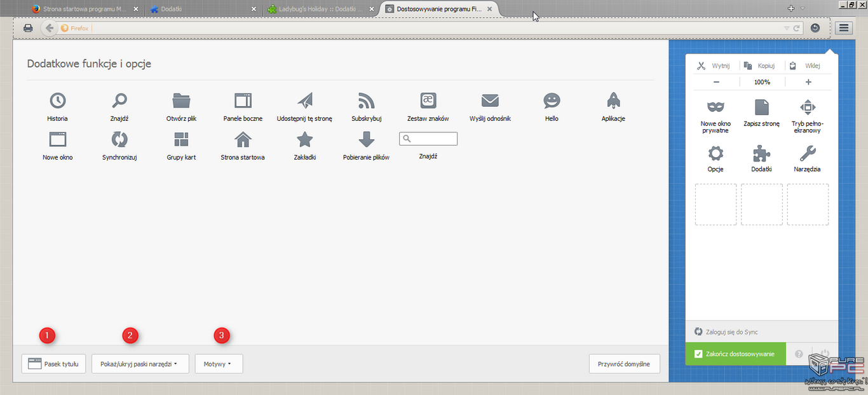Open the Motywy dropdown menu

coord(219,364)
